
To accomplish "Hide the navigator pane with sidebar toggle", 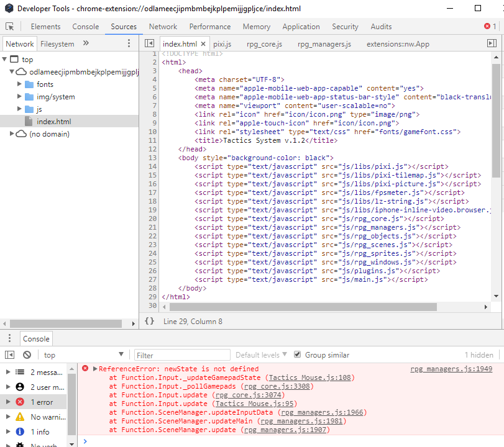I will [x=150, y=43].
